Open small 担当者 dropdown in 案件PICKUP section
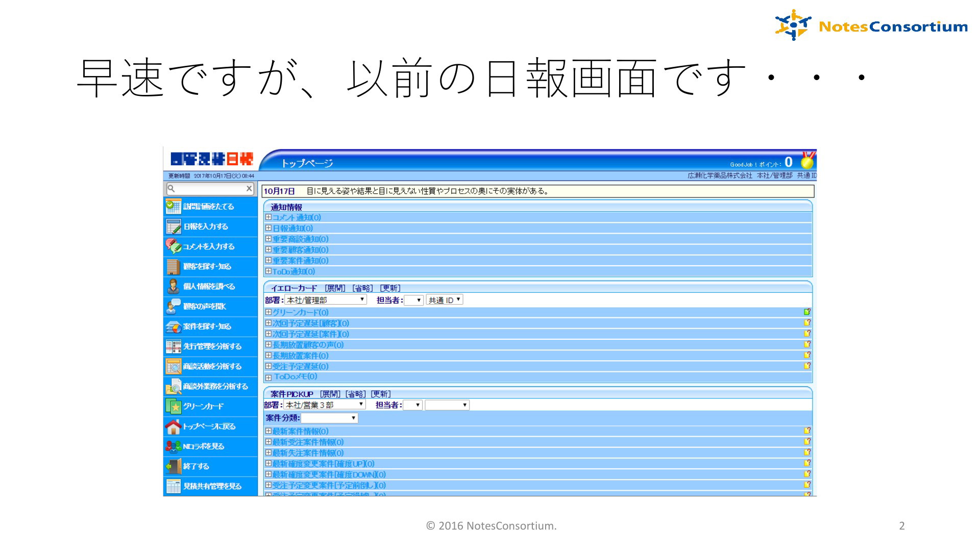 click(413, 405)
